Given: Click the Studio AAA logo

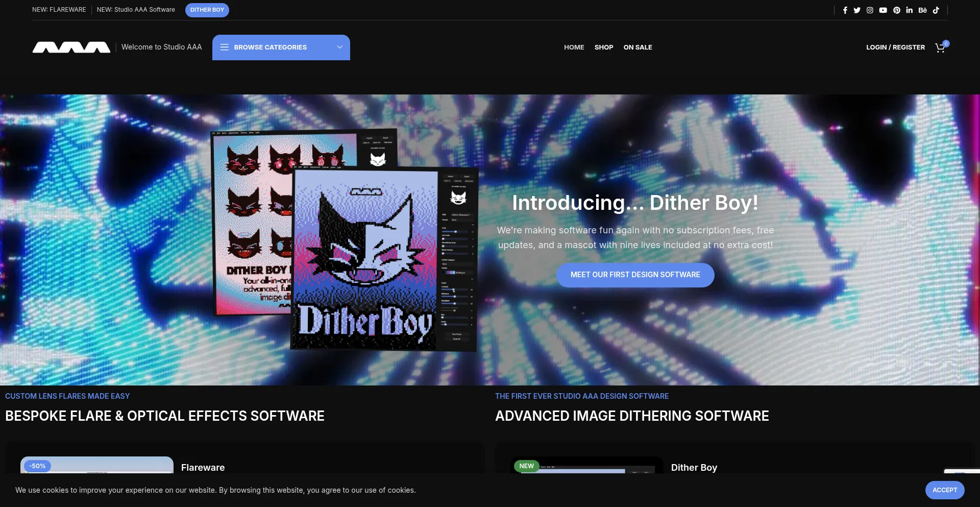Looking at the screenshot, I should click(71, 47).
